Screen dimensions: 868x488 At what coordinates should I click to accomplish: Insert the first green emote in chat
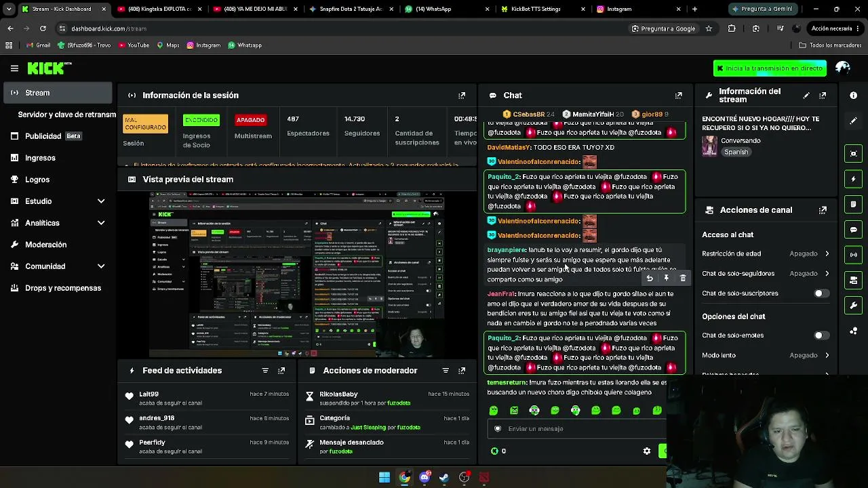coord(494,411)
